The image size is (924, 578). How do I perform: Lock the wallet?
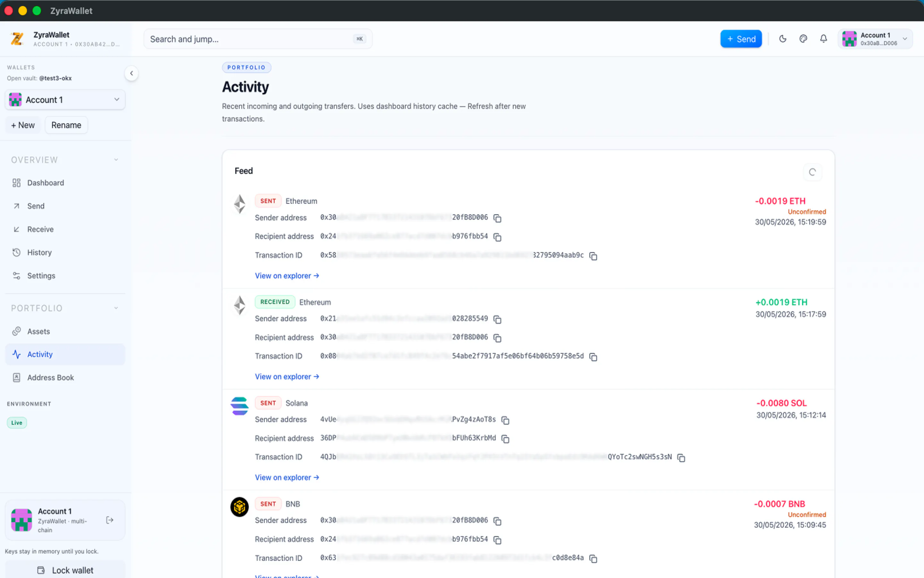[65, 570]
